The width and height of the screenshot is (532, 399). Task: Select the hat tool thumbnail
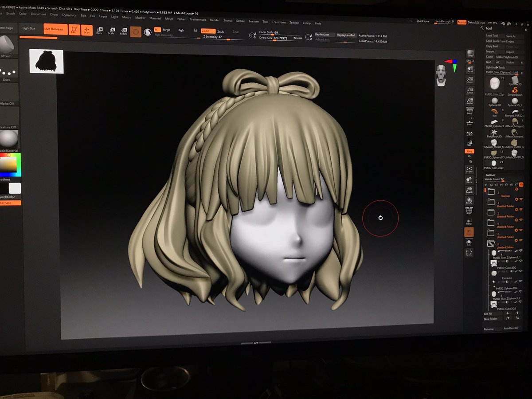(x=494, y=113)
